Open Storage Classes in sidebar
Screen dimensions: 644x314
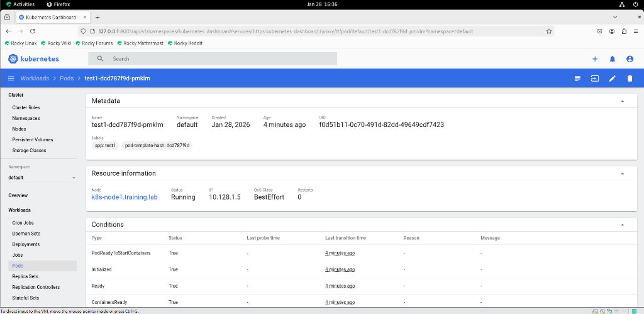[x=29, y=151]
